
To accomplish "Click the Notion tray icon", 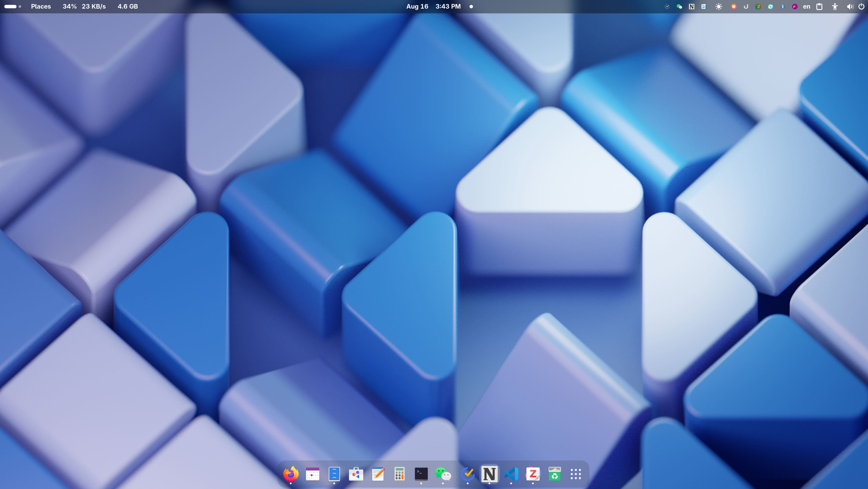I will point(691,6).
